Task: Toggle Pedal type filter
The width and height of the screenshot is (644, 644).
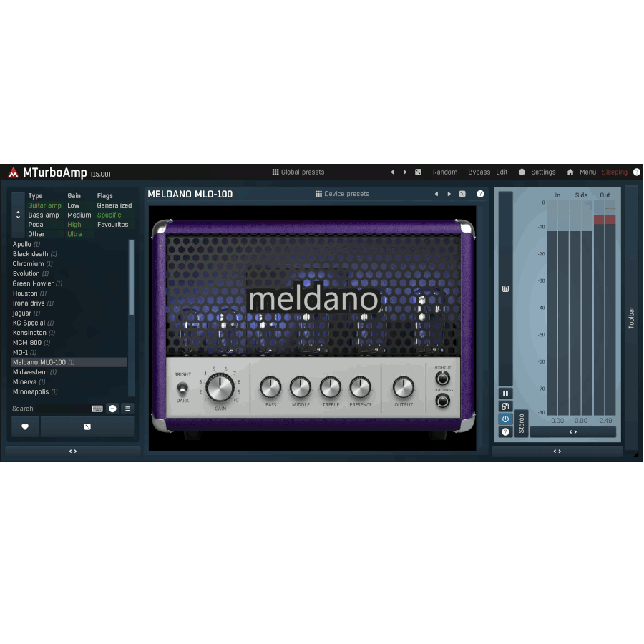Action: pyautogui.click(x=36, y=224)
